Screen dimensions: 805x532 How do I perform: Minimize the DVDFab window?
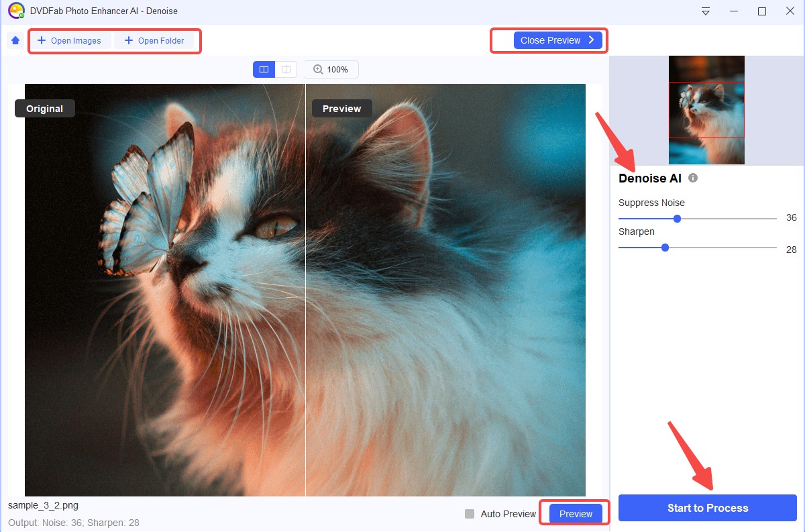(x=734, y=11)
